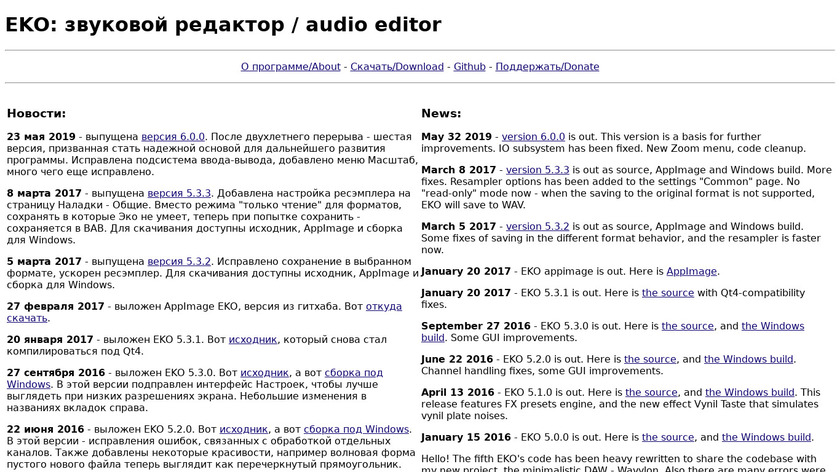Screen dimensions: 840x472
Task: Open the source link for EKO 5.2.0
Action: (x=650, y=359)
